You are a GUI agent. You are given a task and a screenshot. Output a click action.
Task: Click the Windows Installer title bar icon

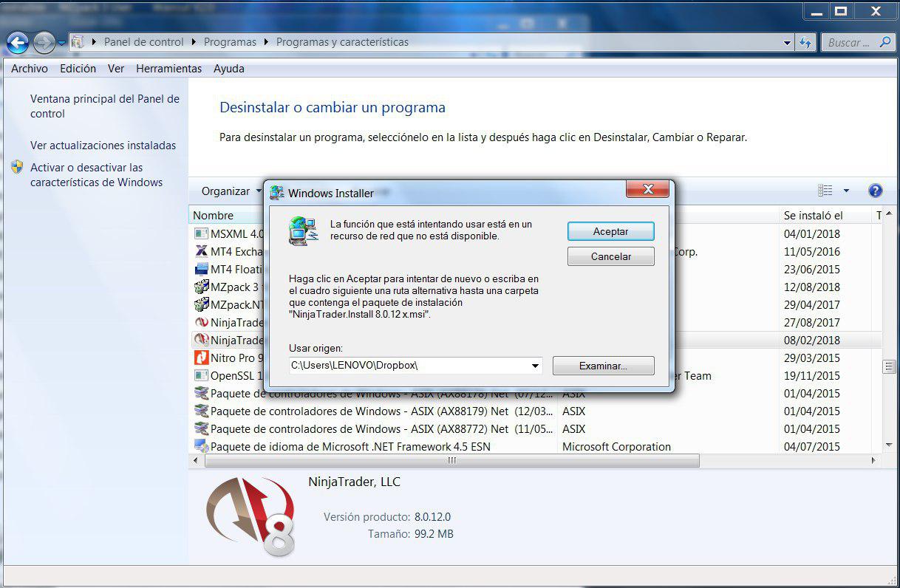(277, 193)
